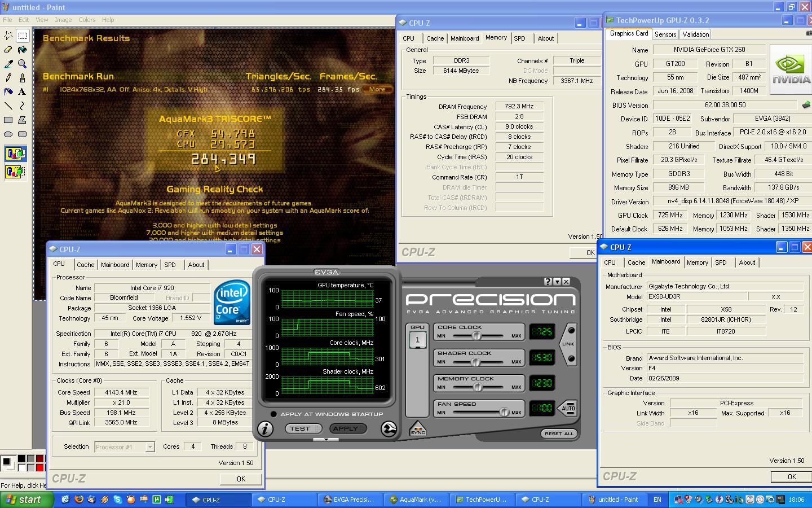The image size is (812, 508).
Task: Click the NVIDIA logo in GPU-Z
Action: coord(791,70)
